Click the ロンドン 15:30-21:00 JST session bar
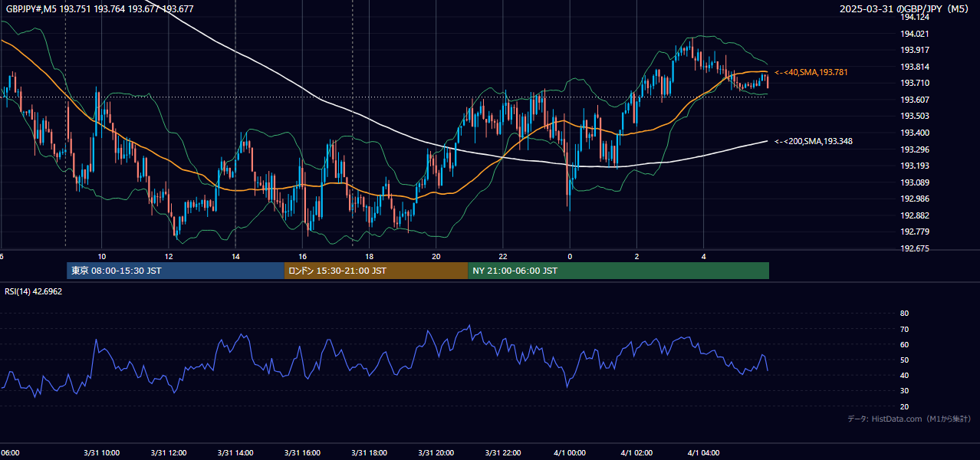 click(x=376, y=271)
